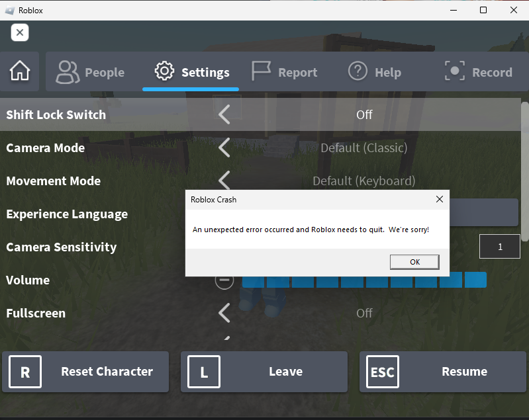529x420 pixels.
Task: Click the Volume label
Action: (28, 280)
